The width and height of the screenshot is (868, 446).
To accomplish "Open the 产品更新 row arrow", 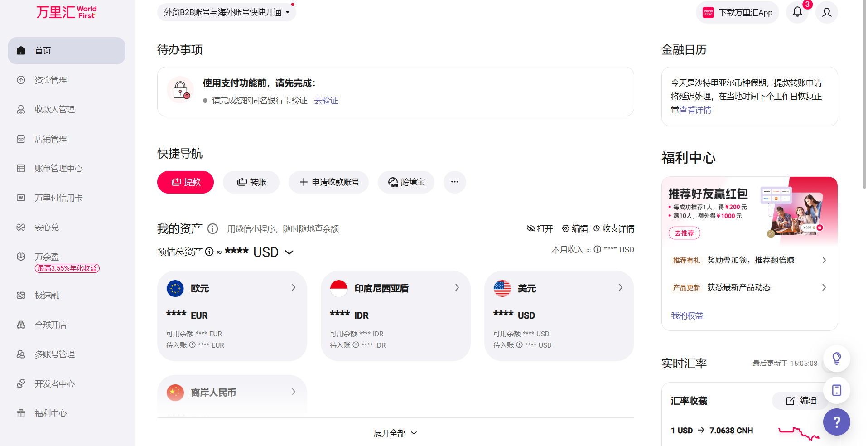I will (x=824, y=287).
